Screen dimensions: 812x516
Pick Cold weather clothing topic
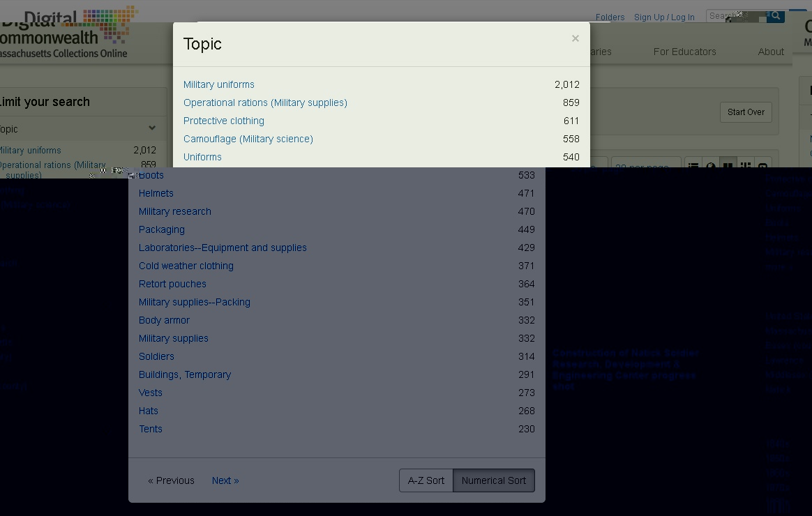click(186, 266)
